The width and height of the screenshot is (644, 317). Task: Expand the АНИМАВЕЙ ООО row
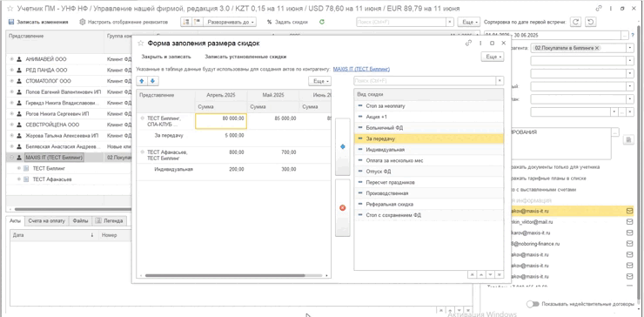[x=11, y=59]
